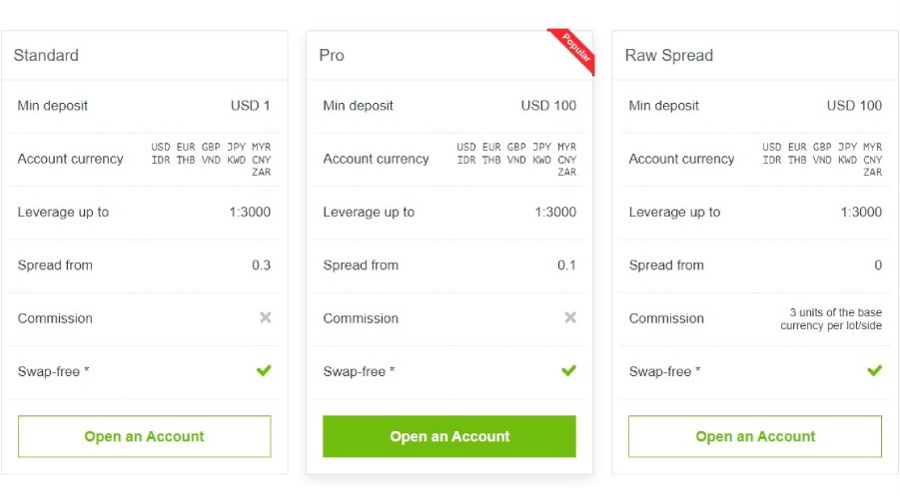The height and width of the screenshot is (499, 900).
Task: Click the Raw Spread leverage 1:3000 value
Action: click(x=861, y=212)
